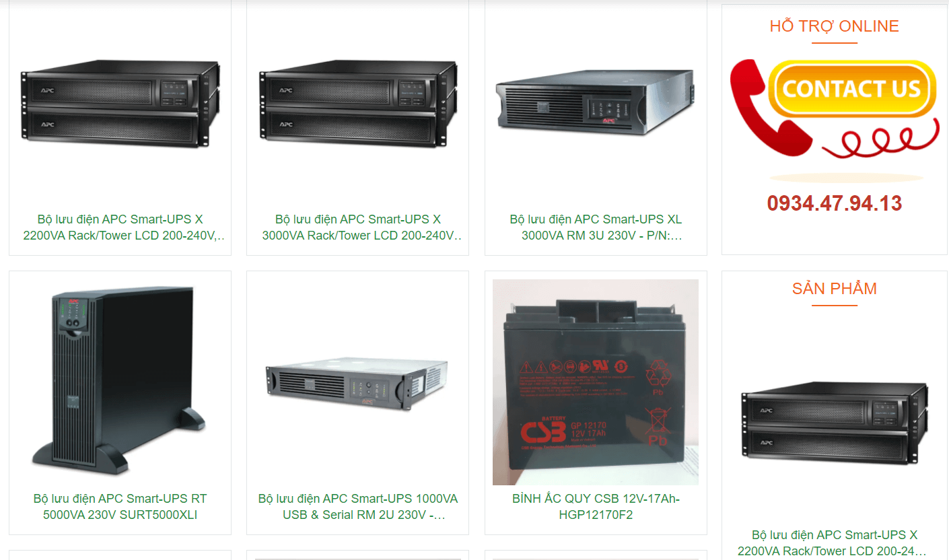Open APC Smart-UPS X 3000VA product image
Screen dimensions: 949x560
(358, 104)
